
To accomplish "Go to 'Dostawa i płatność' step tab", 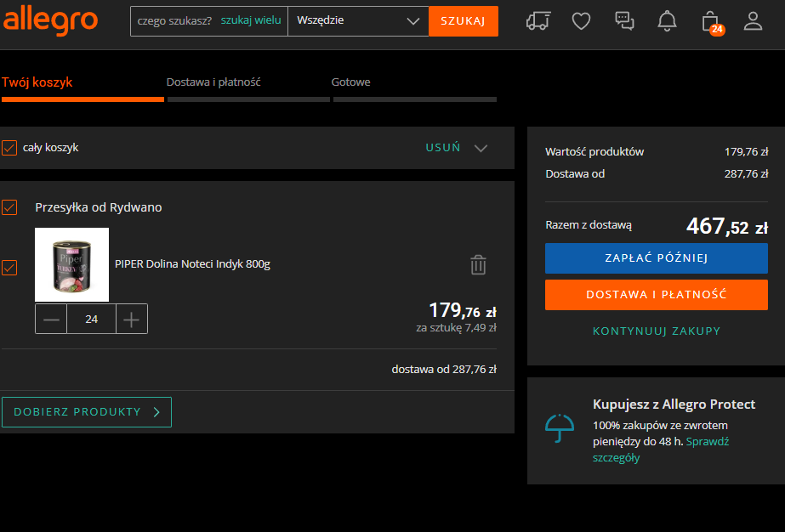I will pos(213,82).
